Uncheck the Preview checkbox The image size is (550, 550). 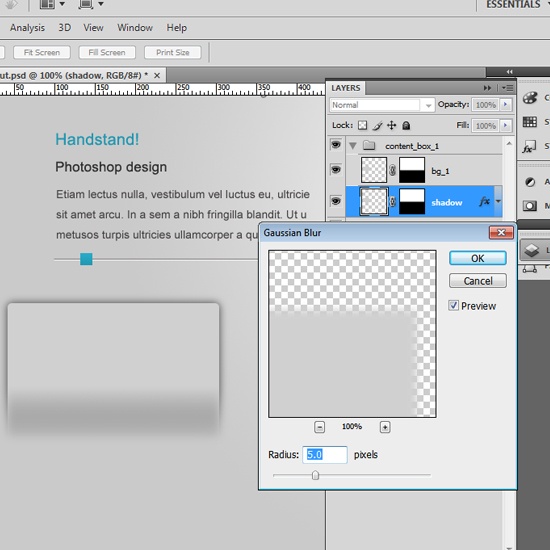(x=453, y=305)
